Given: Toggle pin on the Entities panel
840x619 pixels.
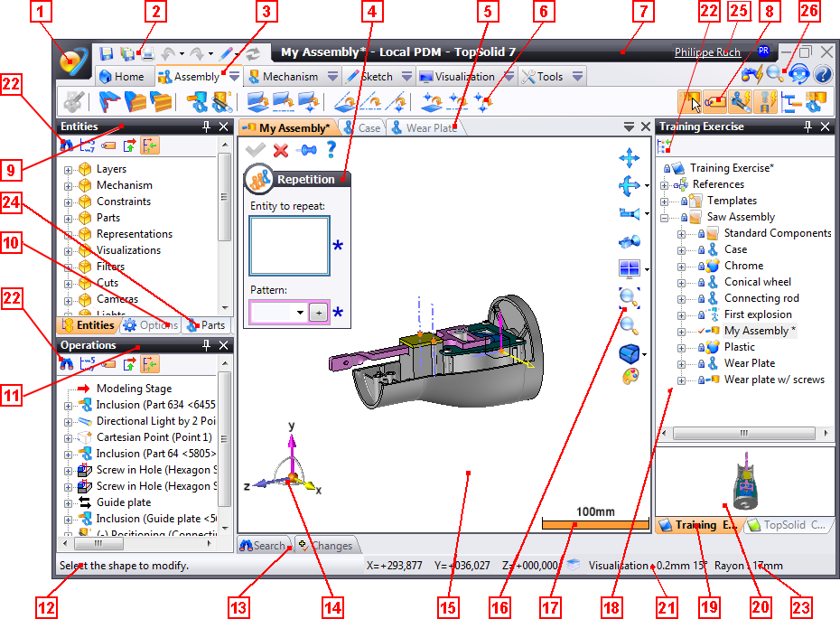Looking at the screenshot, I should pos(207,127).
